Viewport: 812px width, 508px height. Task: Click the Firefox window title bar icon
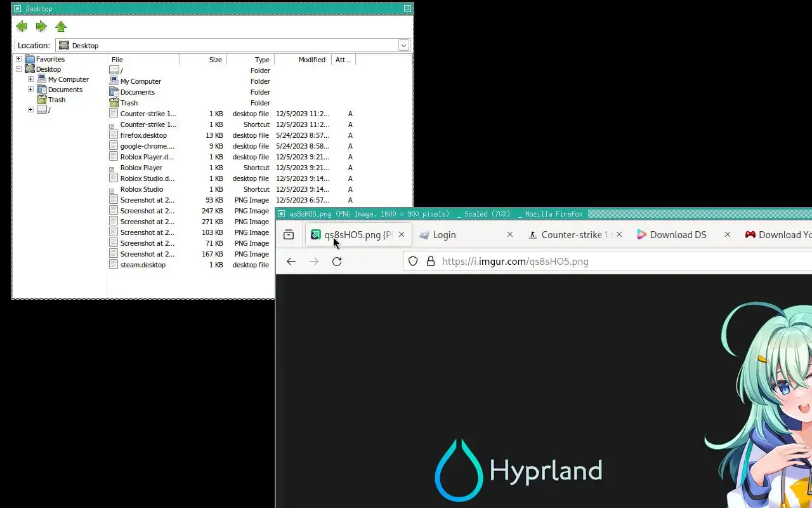pos(281,214)
